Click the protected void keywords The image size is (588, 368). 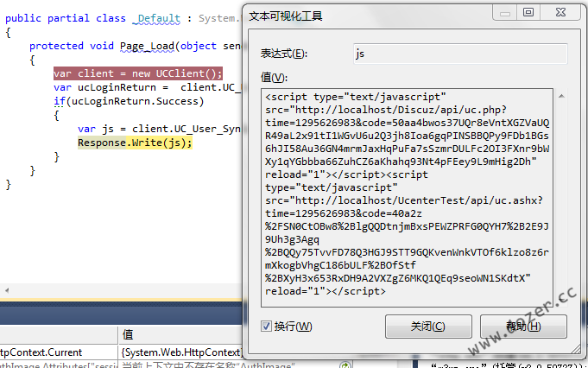[72, 46]
